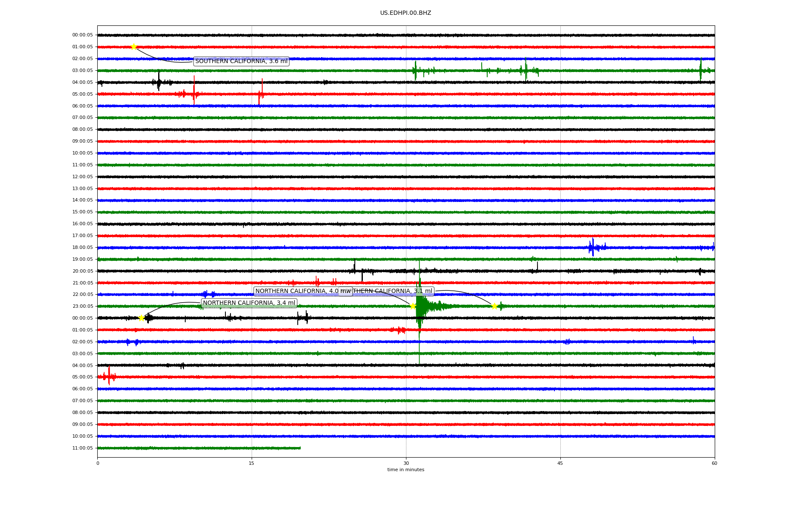Viewport: 812px width, 508px height.
Task: Click the US.EDHPI.00.BHZ plot title
Action: [x=405, y=13]
